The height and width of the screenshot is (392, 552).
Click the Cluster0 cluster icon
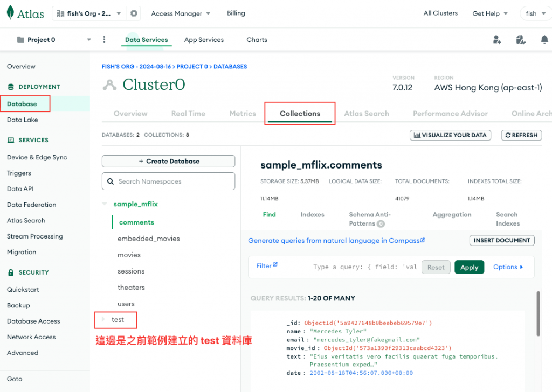click(109, 85)
